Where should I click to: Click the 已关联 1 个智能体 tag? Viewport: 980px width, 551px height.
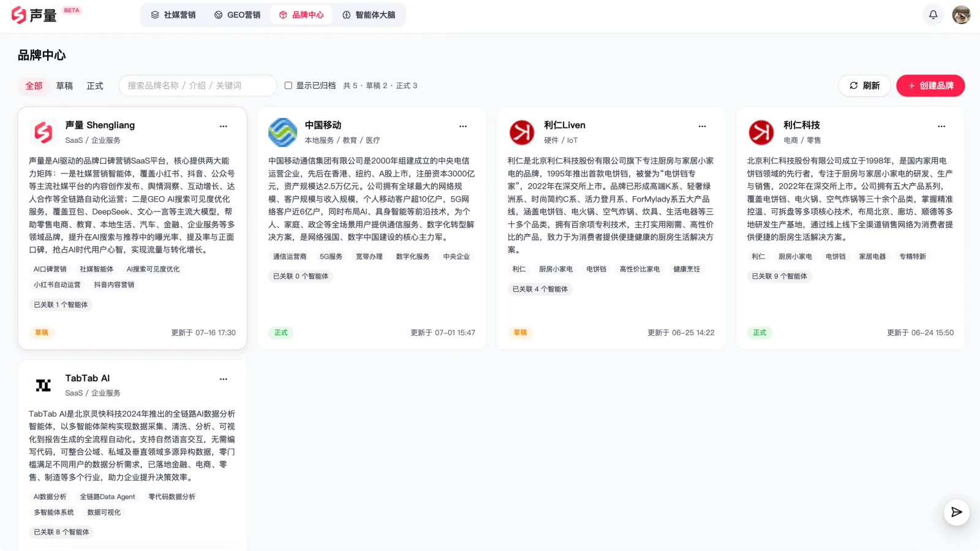pos(61,305)
